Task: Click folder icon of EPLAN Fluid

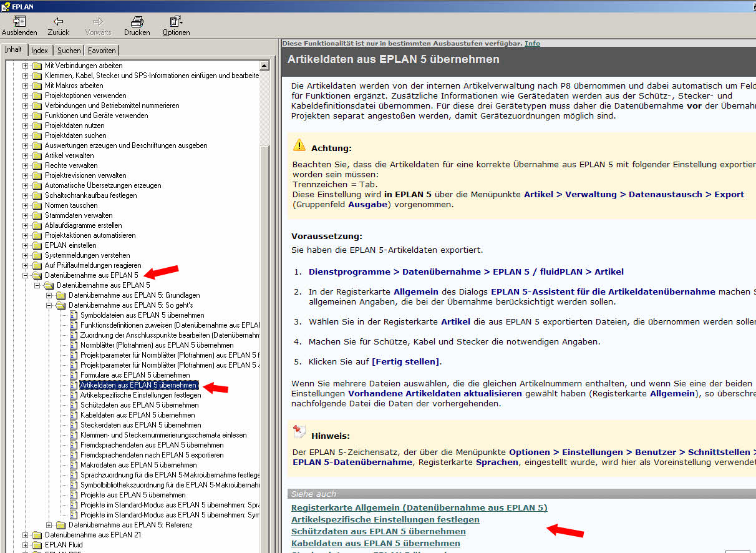Action: pos(37,545)
